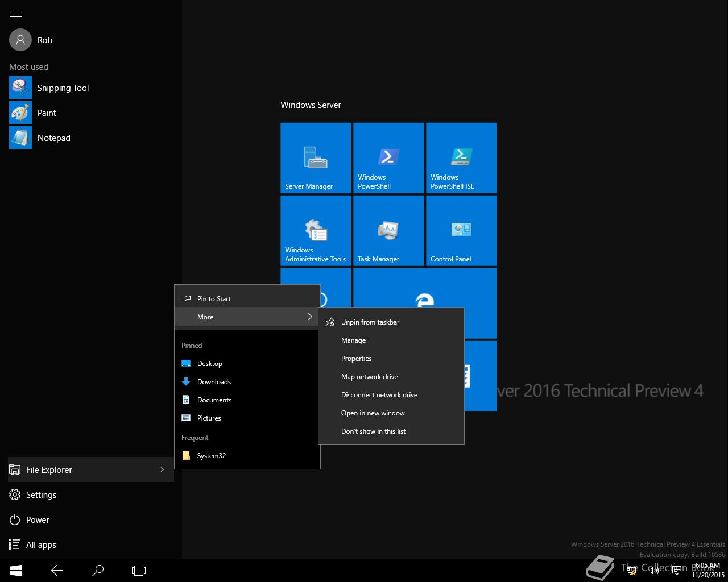Launch the Windows PowerShell tile

[388, 158]
